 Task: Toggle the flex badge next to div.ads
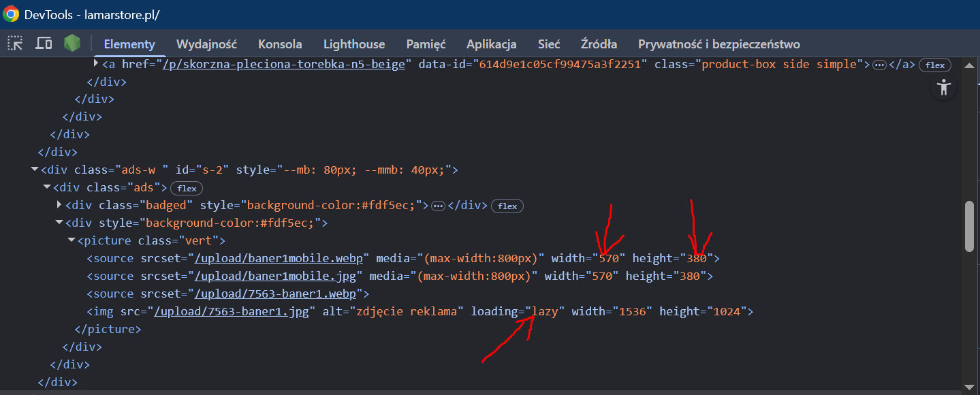pyautogui.click(x=186, y=188)
